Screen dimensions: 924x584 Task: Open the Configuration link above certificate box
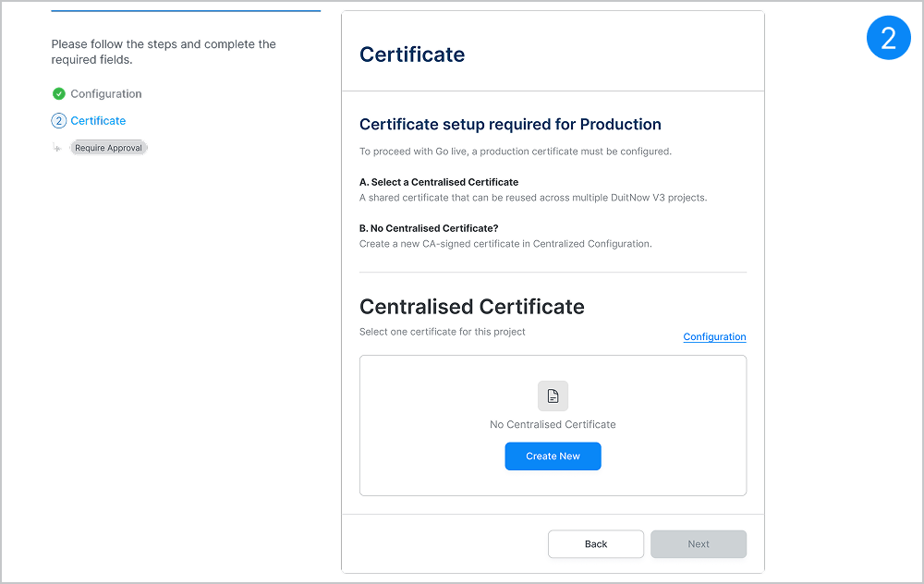714,337
